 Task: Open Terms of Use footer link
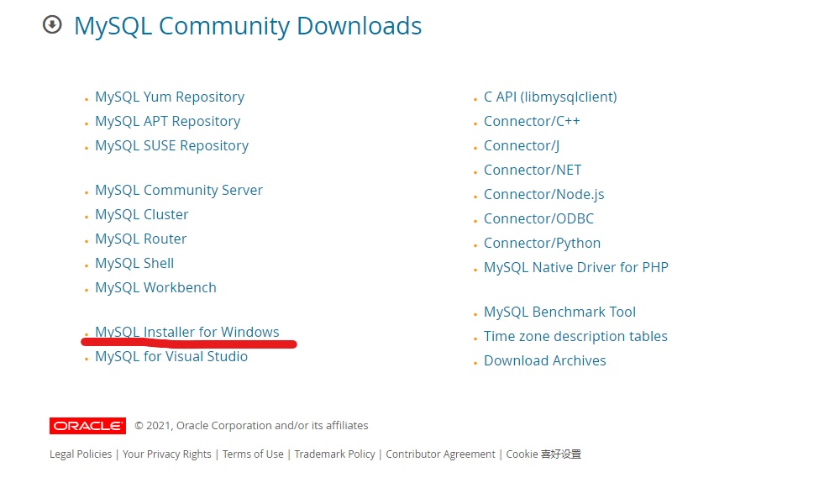pos(253,454)
